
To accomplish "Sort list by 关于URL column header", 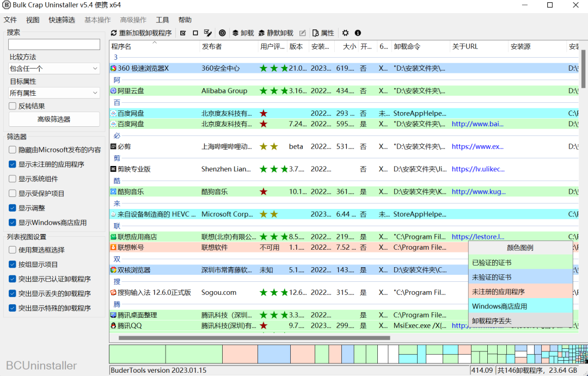I will [x=479, y=46].
